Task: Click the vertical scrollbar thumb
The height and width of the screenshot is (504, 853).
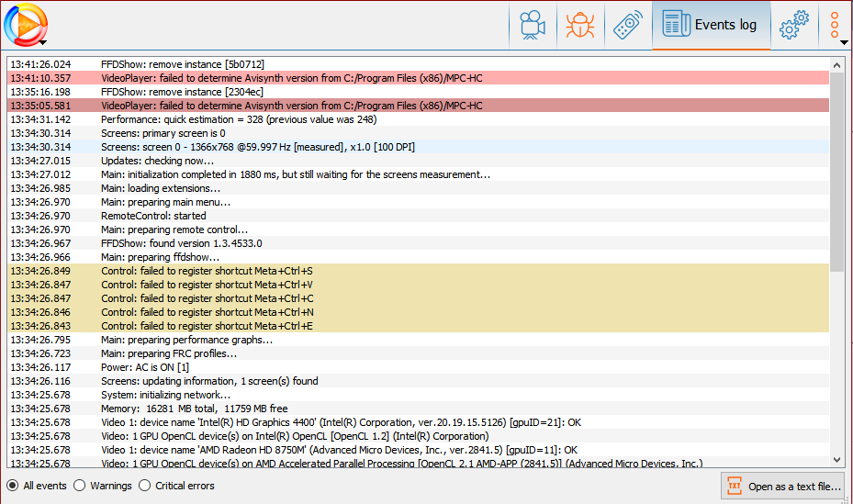Action: [x=836, y=172]
